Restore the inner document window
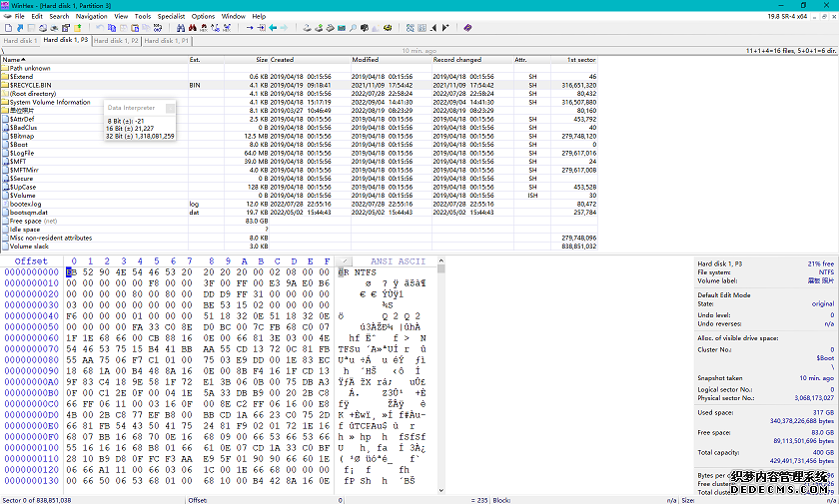 pyautogui.click(x=825, y=17)
